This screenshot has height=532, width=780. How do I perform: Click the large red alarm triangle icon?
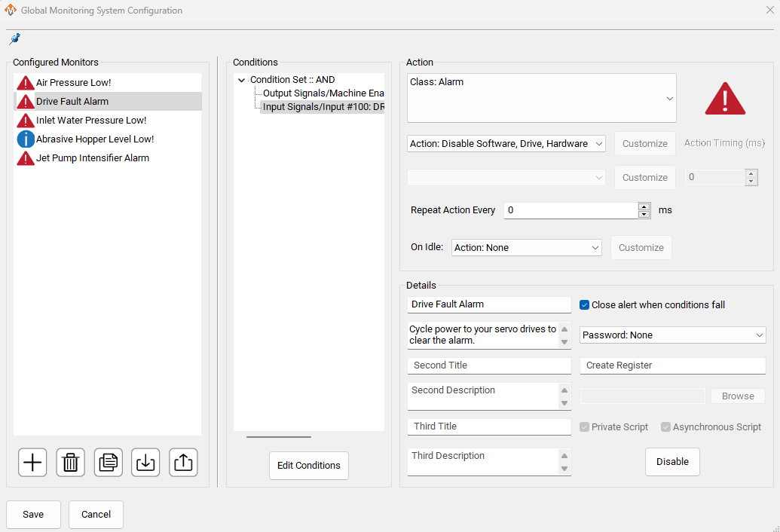click(724, 99)
